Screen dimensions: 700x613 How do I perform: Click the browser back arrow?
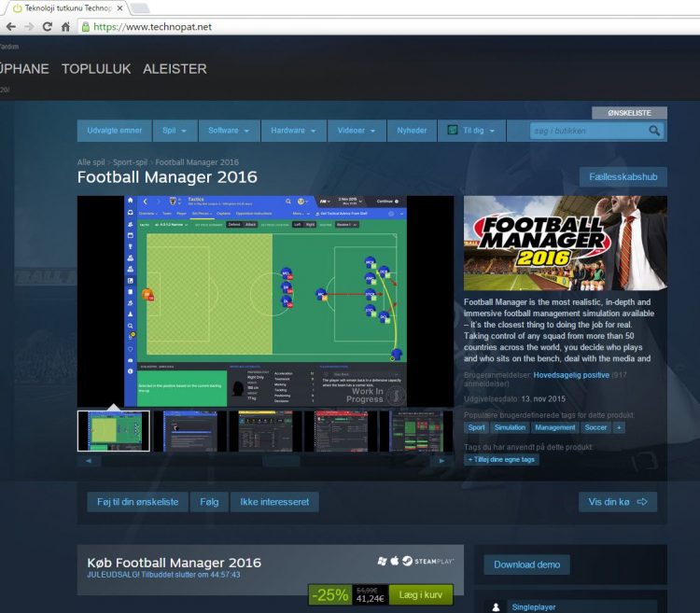(11, 27)
